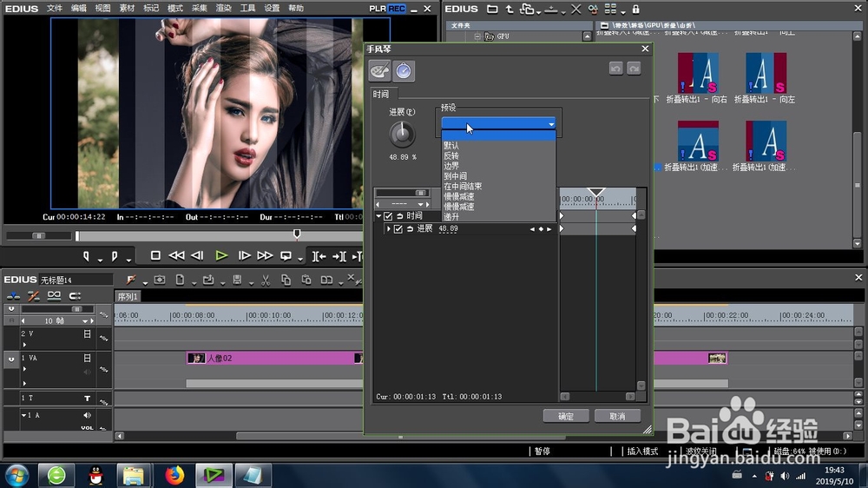
Task: Switch to the 序列1 sequence tab
Action: point(128,297)
